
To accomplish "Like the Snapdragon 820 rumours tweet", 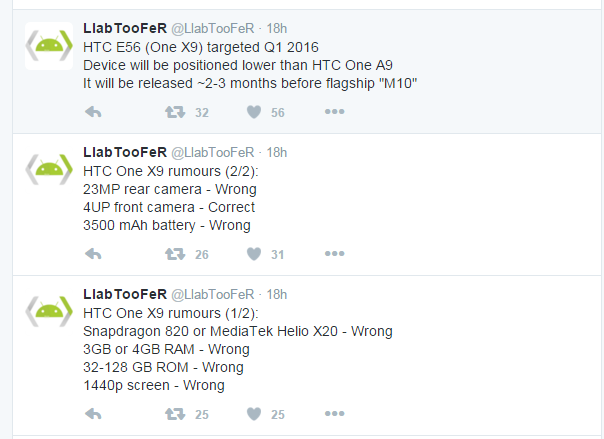I will [254, 414].
